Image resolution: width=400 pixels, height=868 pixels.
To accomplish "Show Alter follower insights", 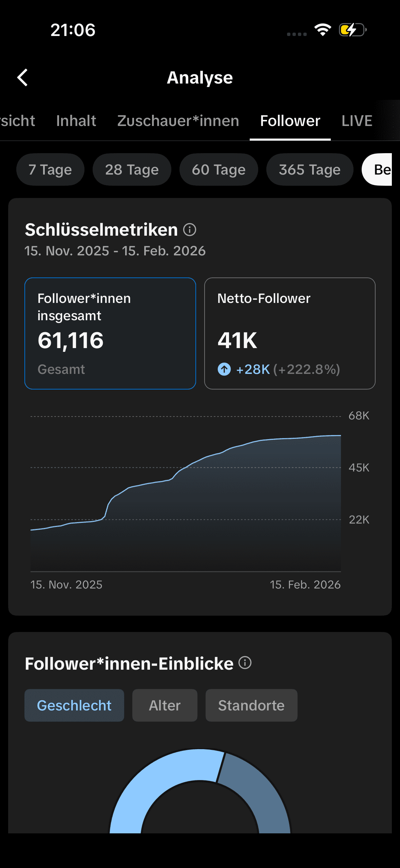I will point(165,705).
